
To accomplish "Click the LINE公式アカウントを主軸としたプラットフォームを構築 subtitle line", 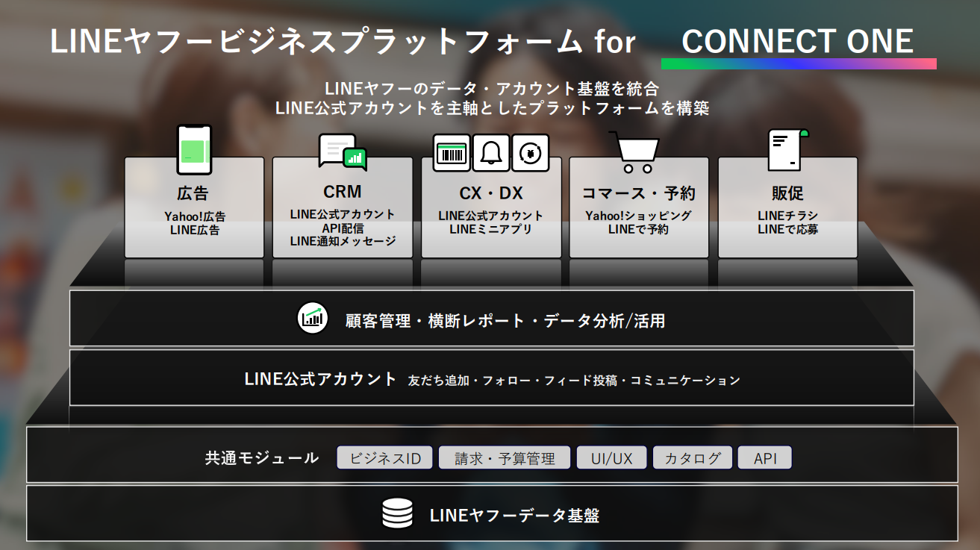I will (x=492, y=108).
